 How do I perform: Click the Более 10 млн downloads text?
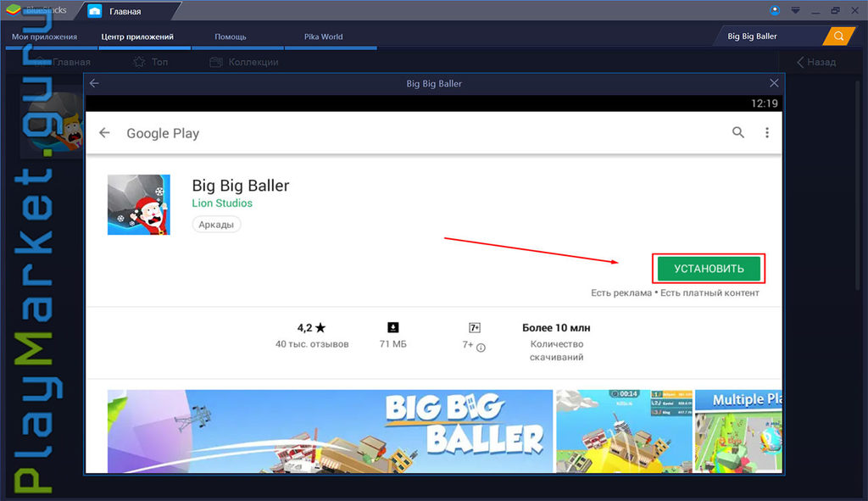(556, 328)
